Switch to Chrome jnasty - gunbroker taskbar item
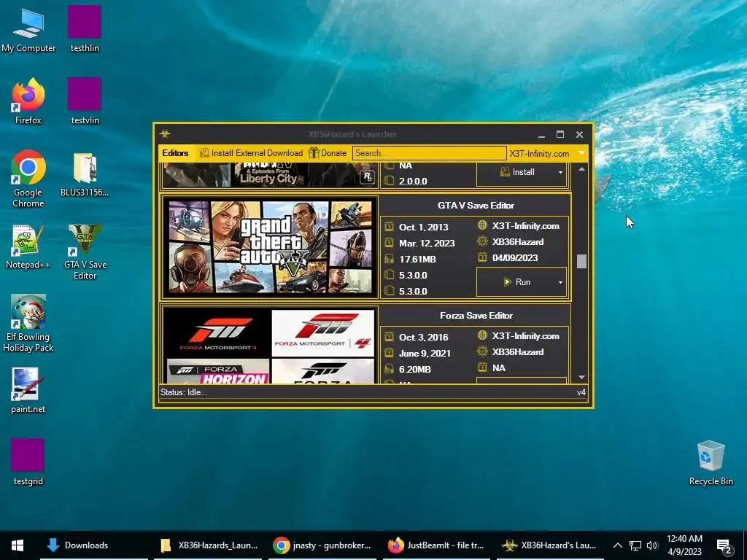 [x=322, y=545]
